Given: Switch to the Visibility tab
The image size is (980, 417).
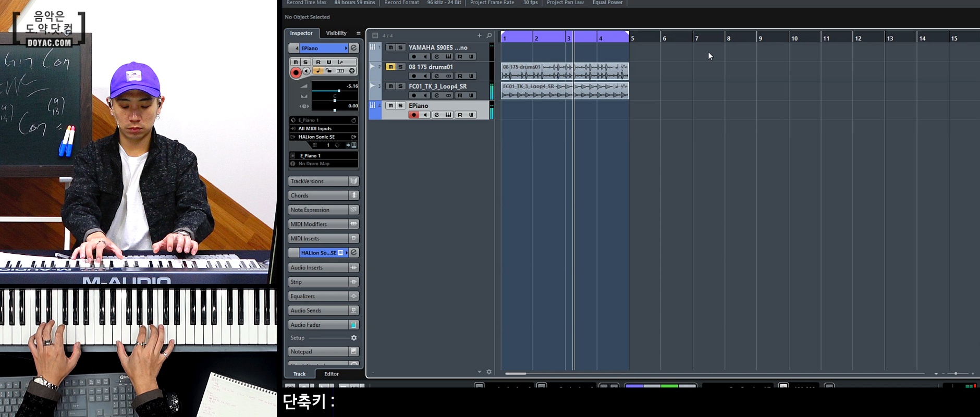Looking at the screenshot, I should pyautogui.click(x=336, y=33).
